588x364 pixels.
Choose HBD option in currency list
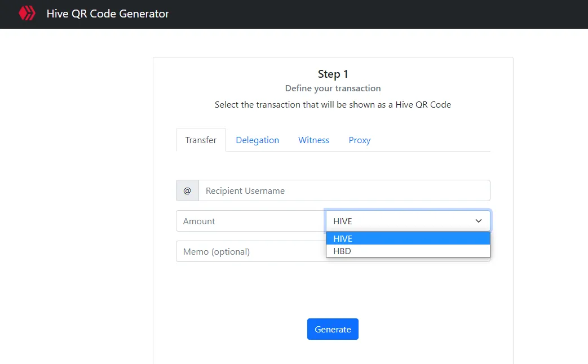tap(408, 251)
